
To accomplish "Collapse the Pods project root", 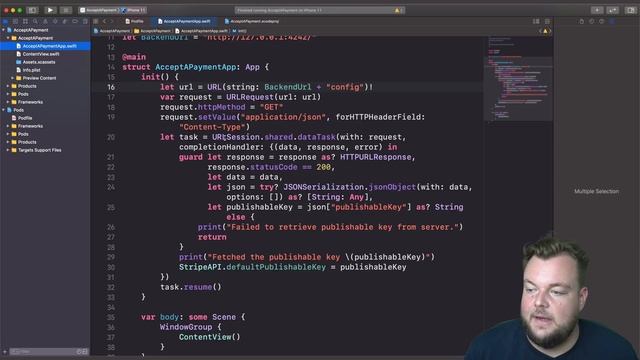I will (4, 110).
